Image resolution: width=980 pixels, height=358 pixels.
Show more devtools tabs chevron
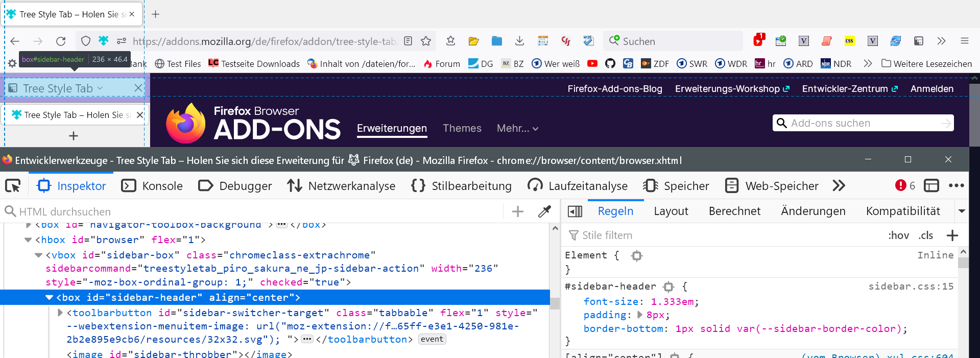(x=839, y=186)
